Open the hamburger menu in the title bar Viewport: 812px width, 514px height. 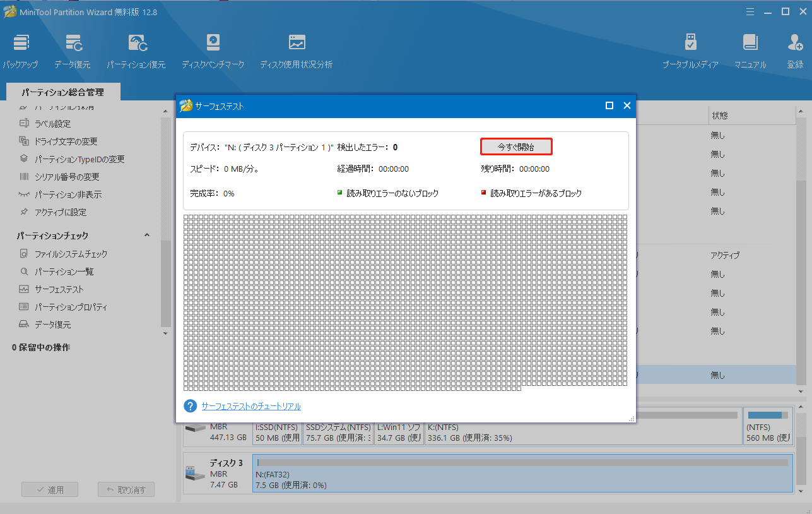pos(750,11)
